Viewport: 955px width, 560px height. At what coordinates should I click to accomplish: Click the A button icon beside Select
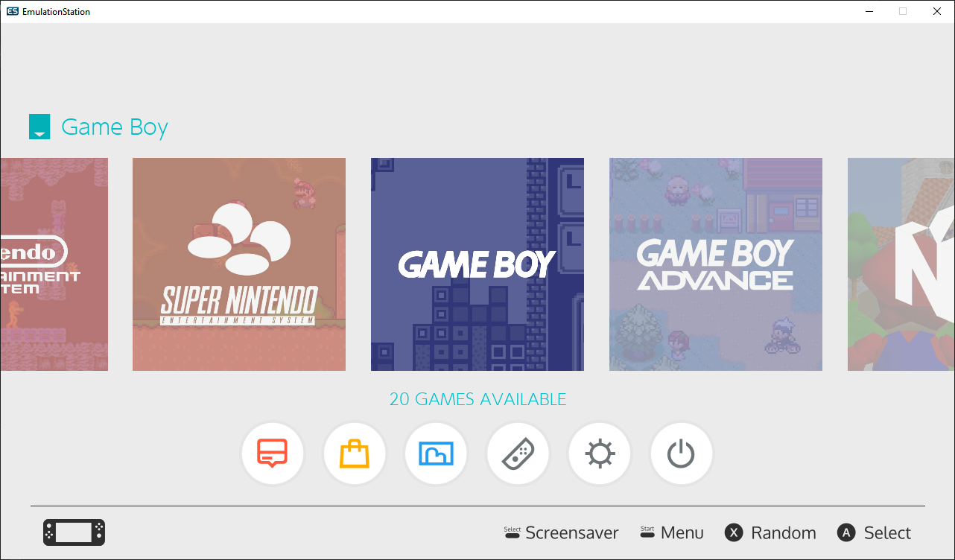coord(846,532)
